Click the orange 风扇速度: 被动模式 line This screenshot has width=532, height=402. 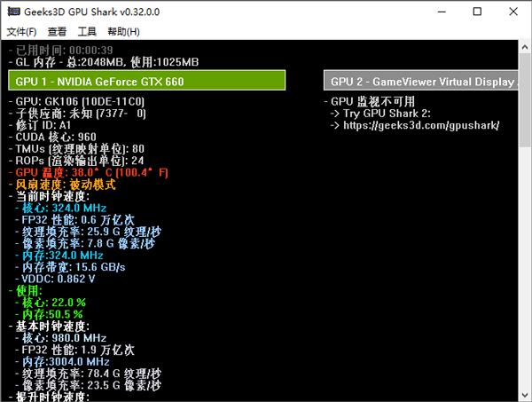click(62, 185)
